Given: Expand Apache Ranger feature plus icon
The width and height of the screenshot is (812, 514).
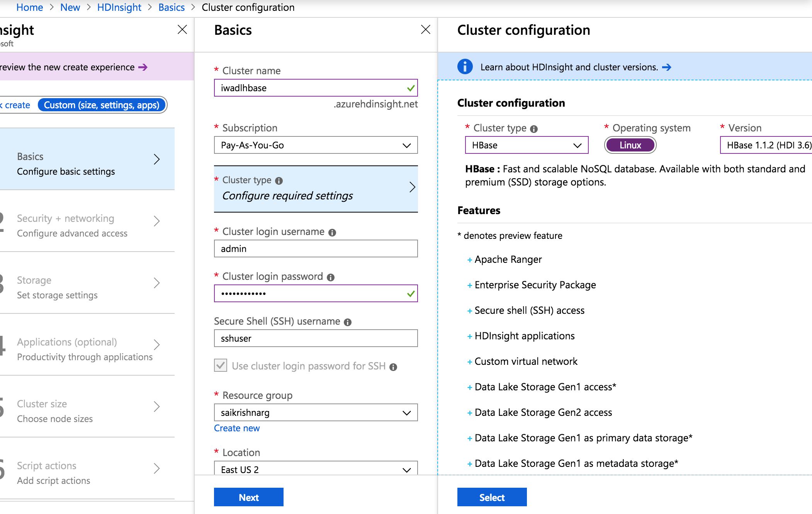Looking at the screenshot, I should 470,260.
